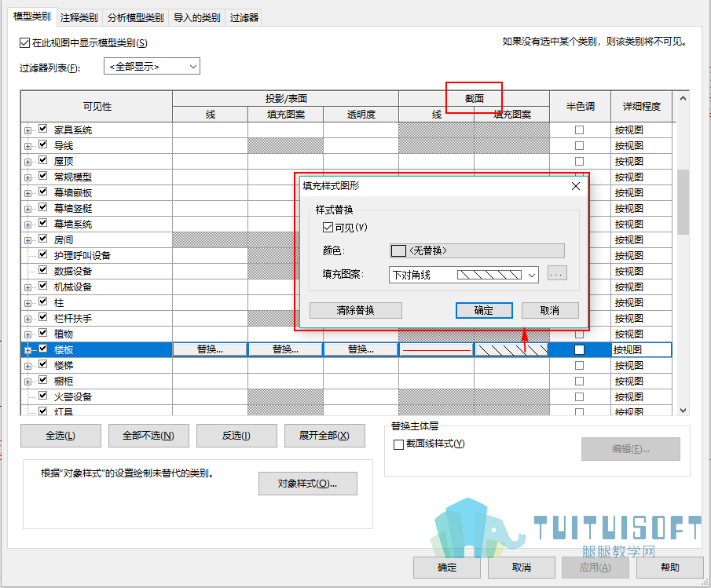711x588 pixels.
Task: Expand the 常规模型 category node
Action: tap(27, 177)
